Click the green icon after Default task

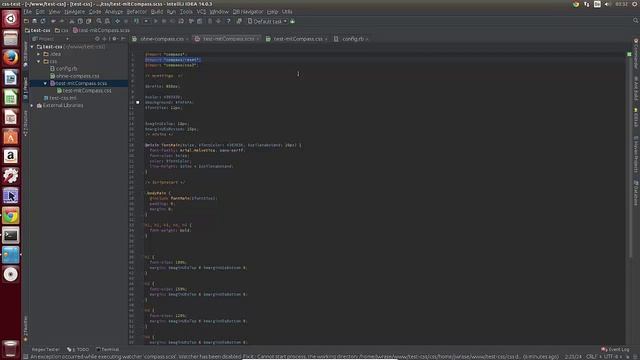point(292,21)
